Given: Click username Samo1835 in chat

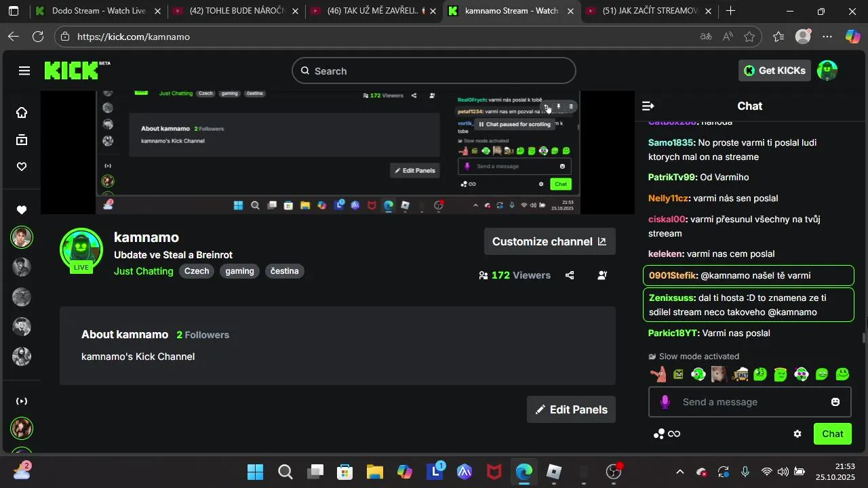Looking at the screenshot, I should coord(671,143).
